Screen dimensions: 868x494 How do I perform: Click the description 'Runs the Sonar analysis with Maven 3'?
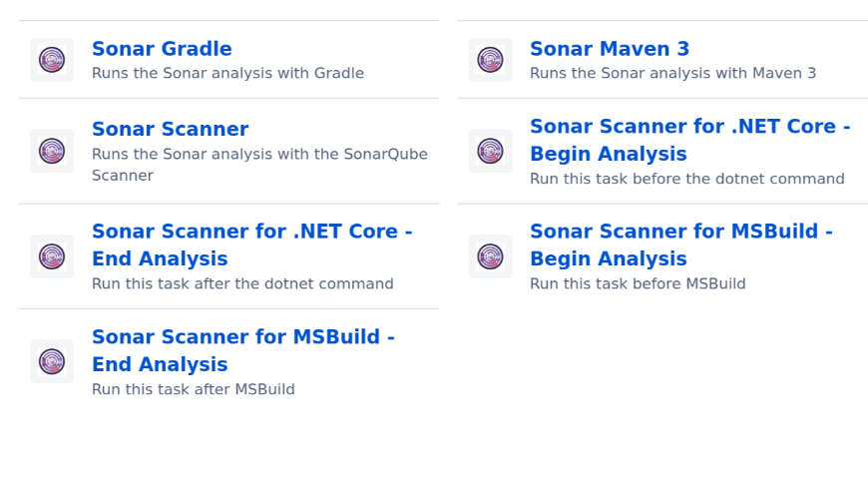tap(672, 73)
